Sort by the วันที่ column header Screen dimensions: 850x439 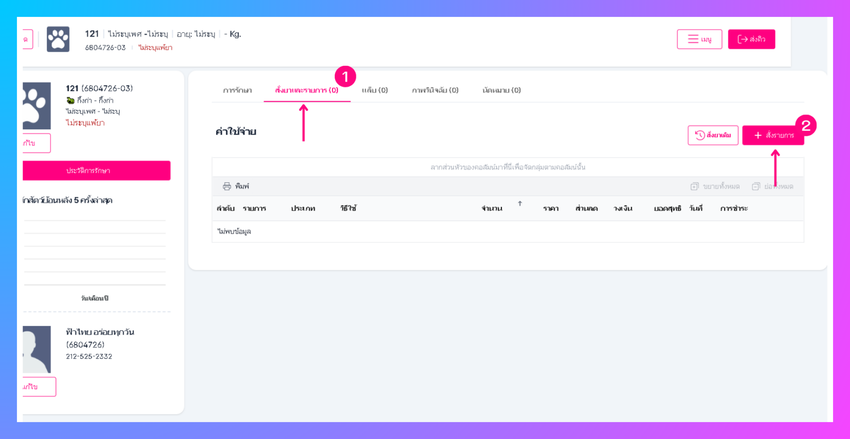click(x=696, y=209)
